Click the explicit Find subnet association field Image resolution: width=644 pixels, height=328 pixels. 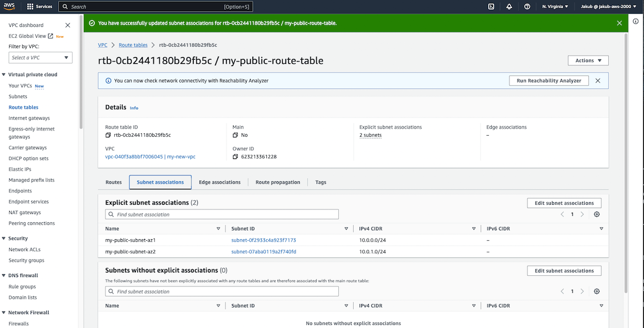[x=222, y=215]
